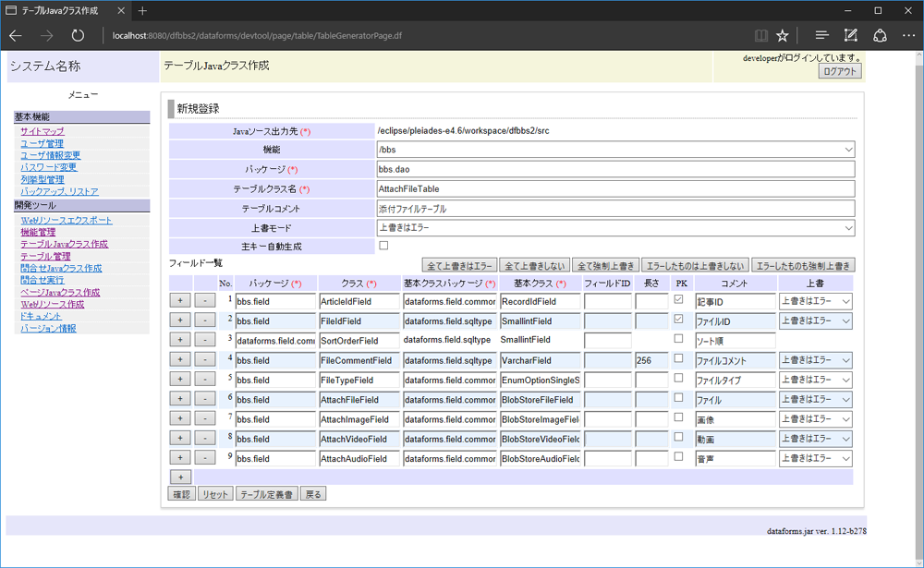Click 全て上書きはエラー button
924x568 pixels.
pyautogui.click(x=459, y=266)
